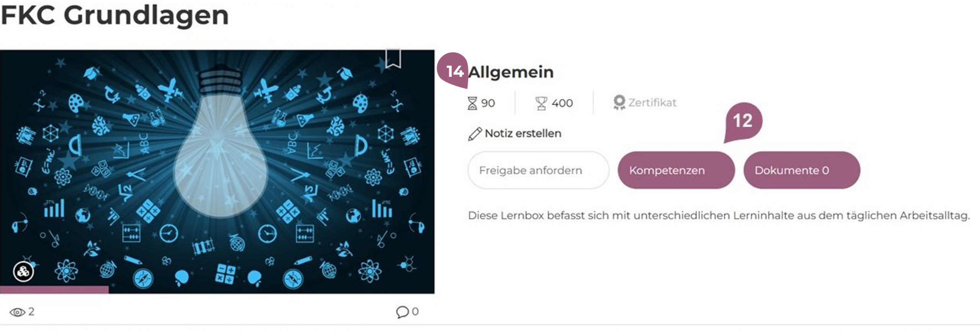Click the lernbox description text

click(x=719, y=216)
